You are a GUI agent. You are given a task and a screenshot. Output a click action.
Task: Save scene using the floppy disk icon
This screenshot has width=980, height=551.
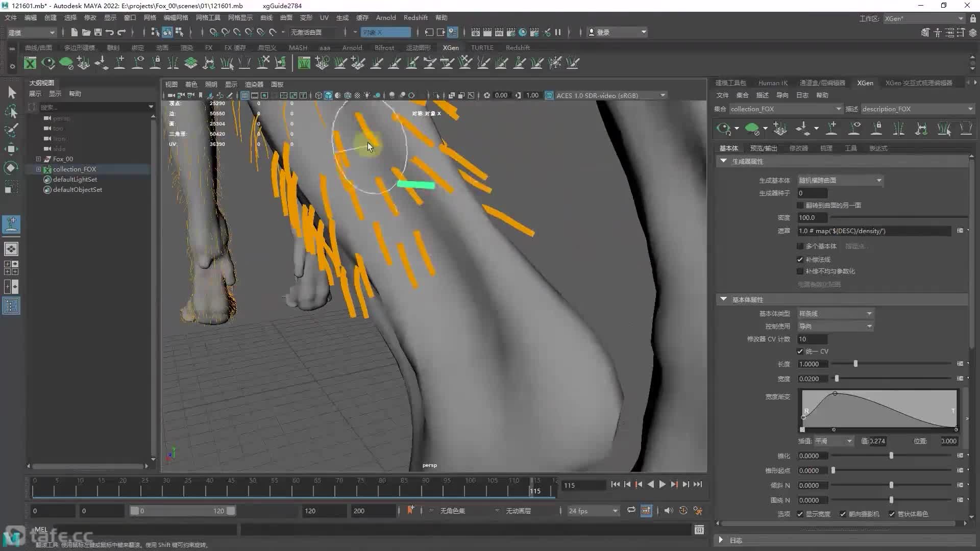click(98, 32)
